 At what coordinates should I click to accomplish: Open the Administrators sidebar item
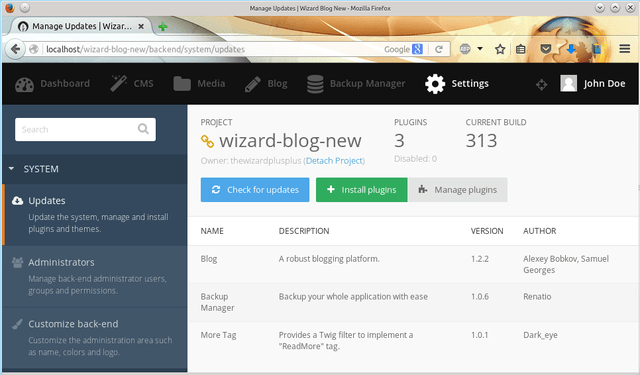click(95, 276)
